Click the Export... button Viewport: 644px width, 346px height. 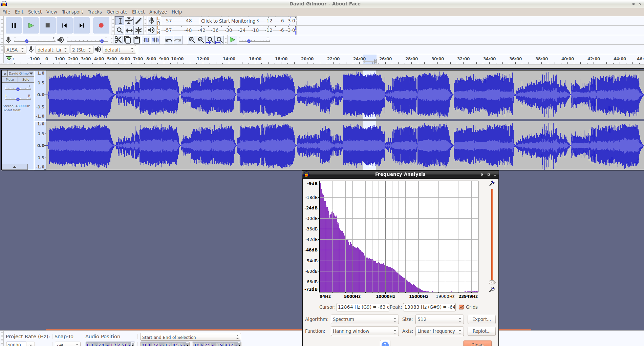pyautogui.click(x=481, y=319)
